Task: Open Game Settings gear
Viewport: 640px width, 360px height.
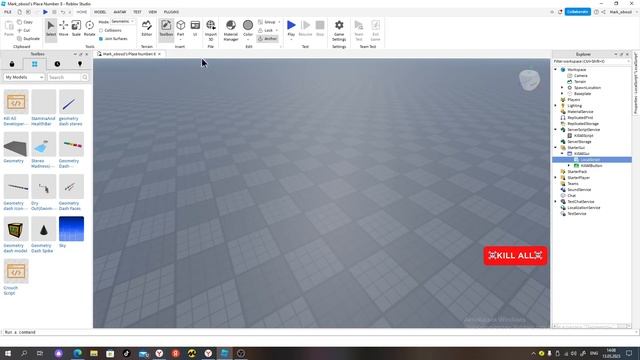Action: pos(339,30)
